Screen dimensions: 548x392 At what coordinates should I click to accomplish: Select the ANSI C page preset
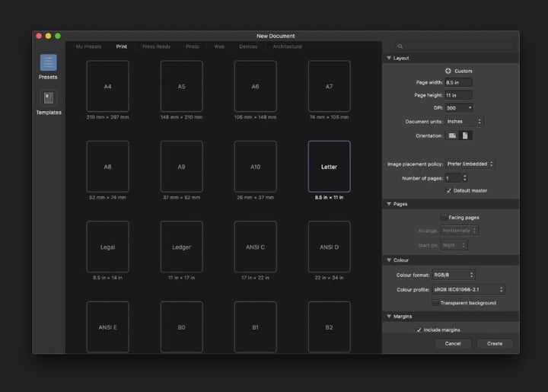click(255, 247)
